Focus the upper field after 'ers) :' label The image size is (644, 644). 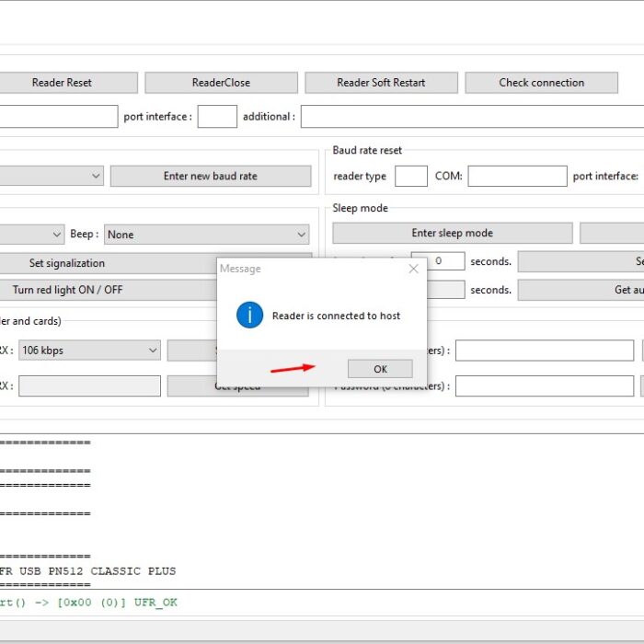[x=545, y=351]
